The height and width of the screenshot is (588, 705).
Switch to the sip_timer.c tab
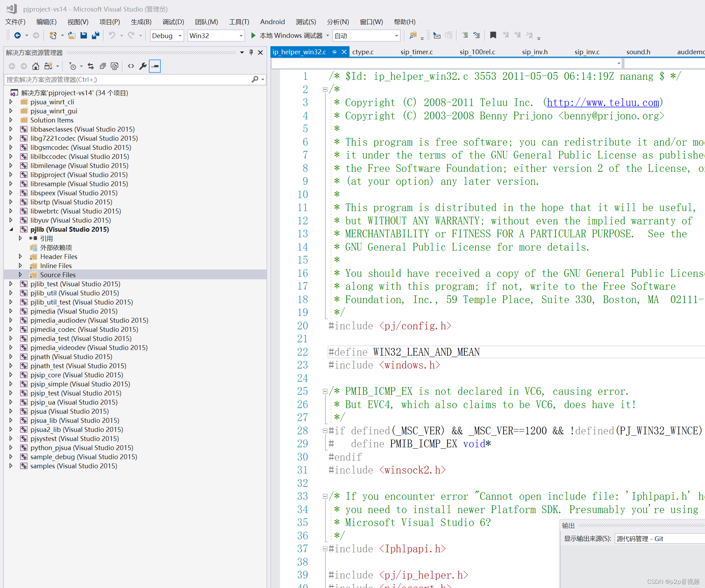click(416, 52)
